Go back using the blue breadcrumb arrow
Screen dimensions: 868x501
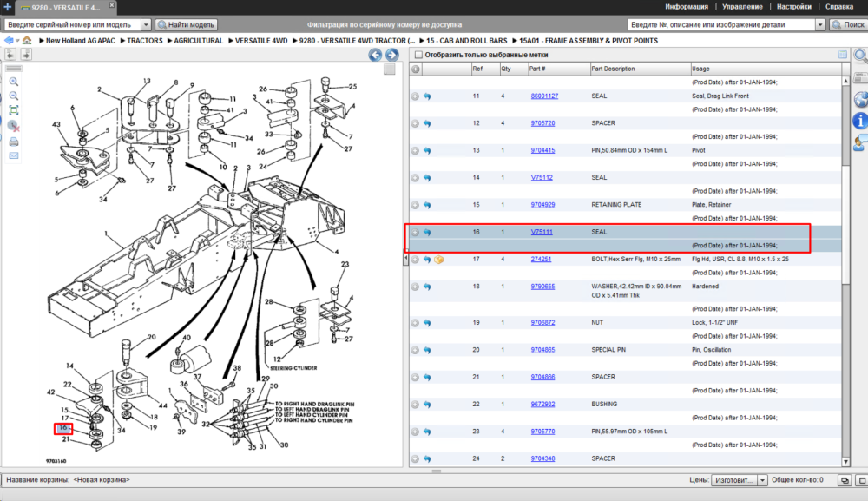pyautogui.click(x=9, y=41)
